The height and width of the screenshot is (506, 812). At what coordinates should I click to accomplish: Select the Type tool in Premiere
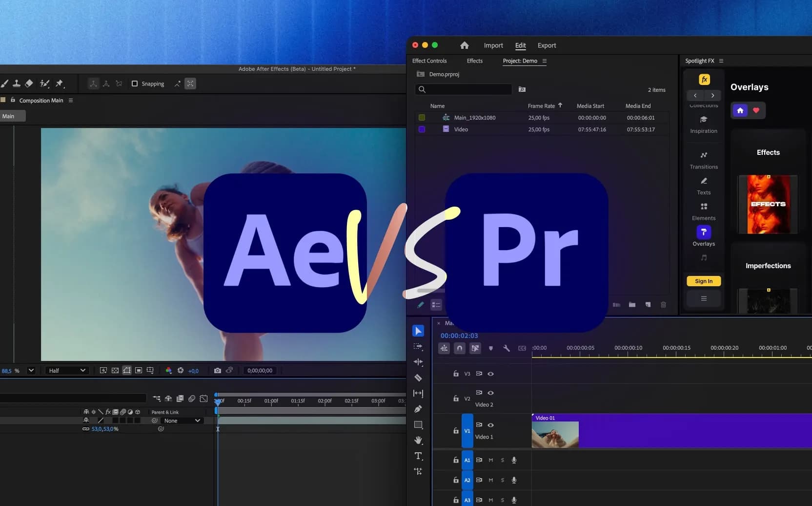418,456
